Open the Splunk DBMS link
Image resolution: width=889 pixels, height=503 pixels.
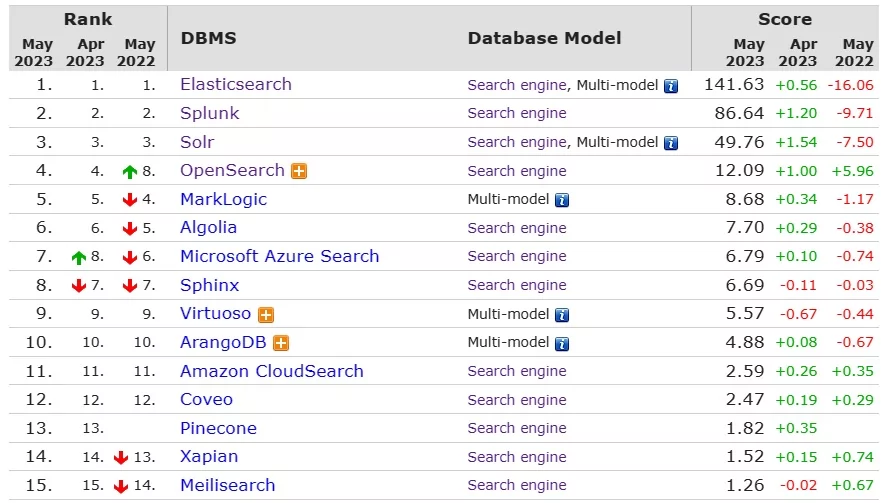click(x=210, y=113)
